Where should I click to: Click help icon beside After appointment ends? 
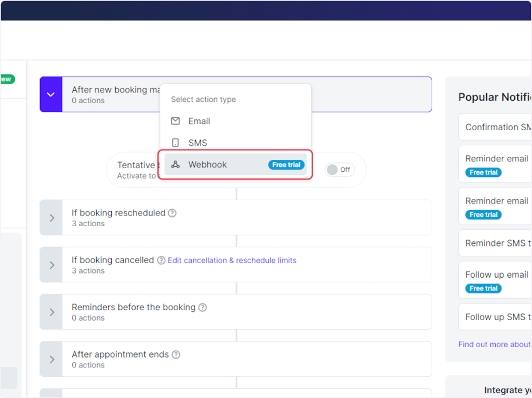pyautogui.click(x=176, y=354)
